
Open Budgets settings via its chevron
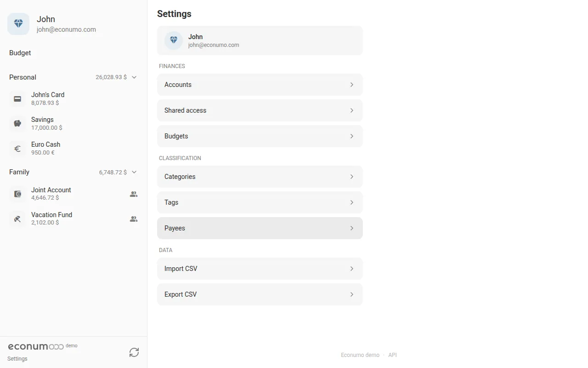[x=352, y=136]
